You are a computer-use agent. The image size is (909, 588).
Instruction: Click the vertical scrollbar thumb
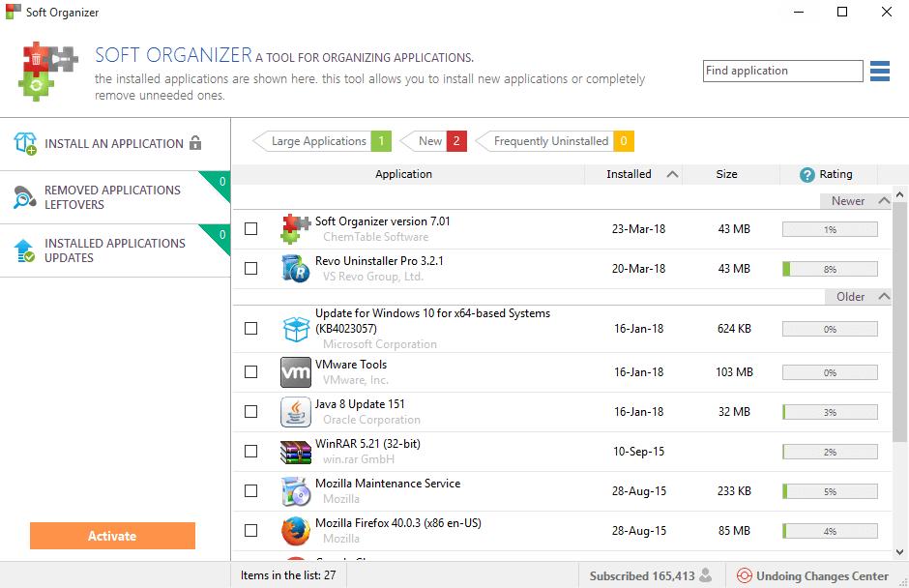(899, 322)
